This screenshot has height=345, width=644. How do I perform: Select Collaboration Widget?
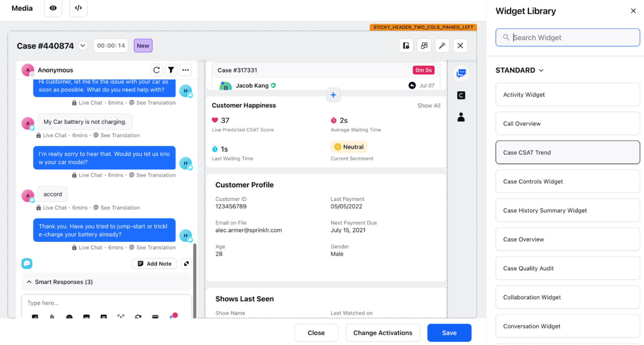[568, 297]
